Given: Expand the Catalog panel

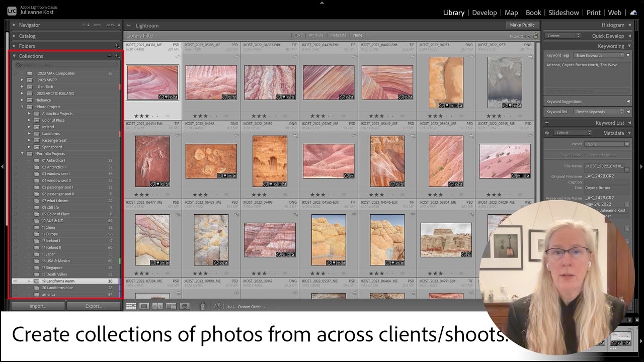Looking at the screenshot, I should [14, 36].
